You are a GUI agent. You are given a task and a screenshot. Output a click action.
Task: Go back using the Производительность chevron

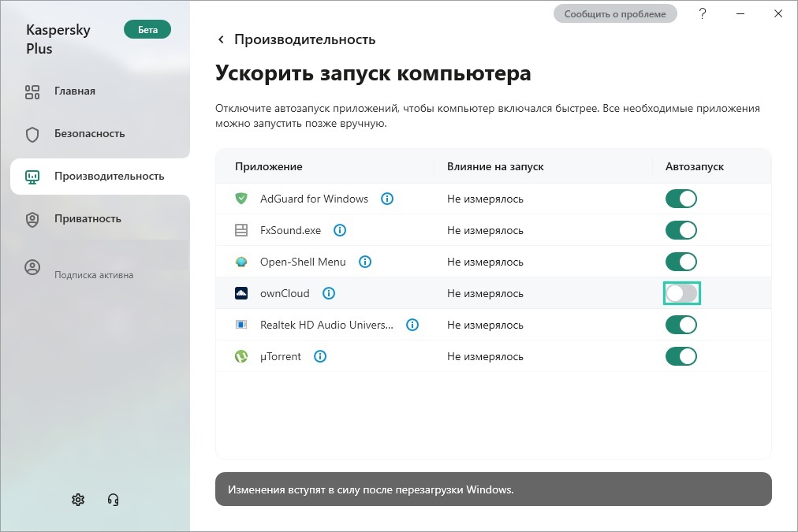(221, 39)
